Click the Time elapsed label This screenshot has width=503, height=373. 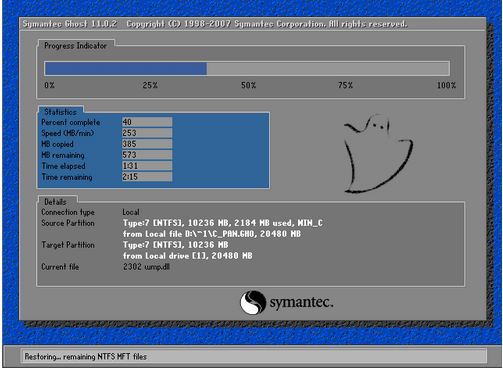63,166
